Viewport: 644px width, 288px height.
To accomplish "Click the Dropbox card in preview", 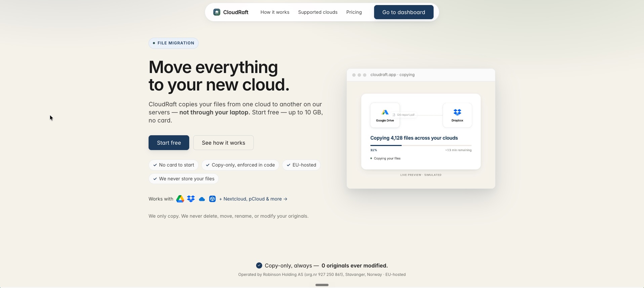I will [457, 115].
